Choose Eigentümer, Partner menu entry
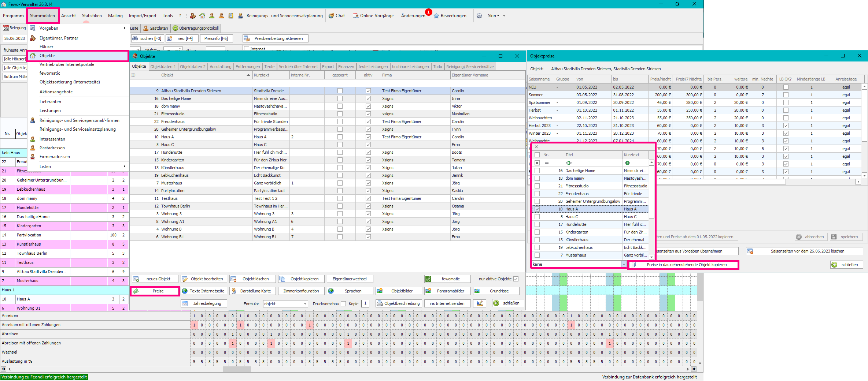This screenshot has width=868, height=381. pos(59,38)
